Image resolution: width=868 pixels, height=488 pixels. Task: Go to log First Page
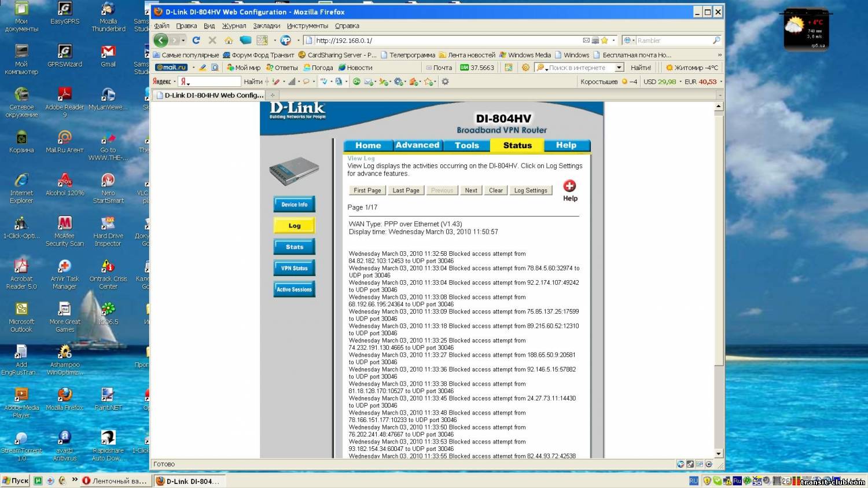[367, 190]
